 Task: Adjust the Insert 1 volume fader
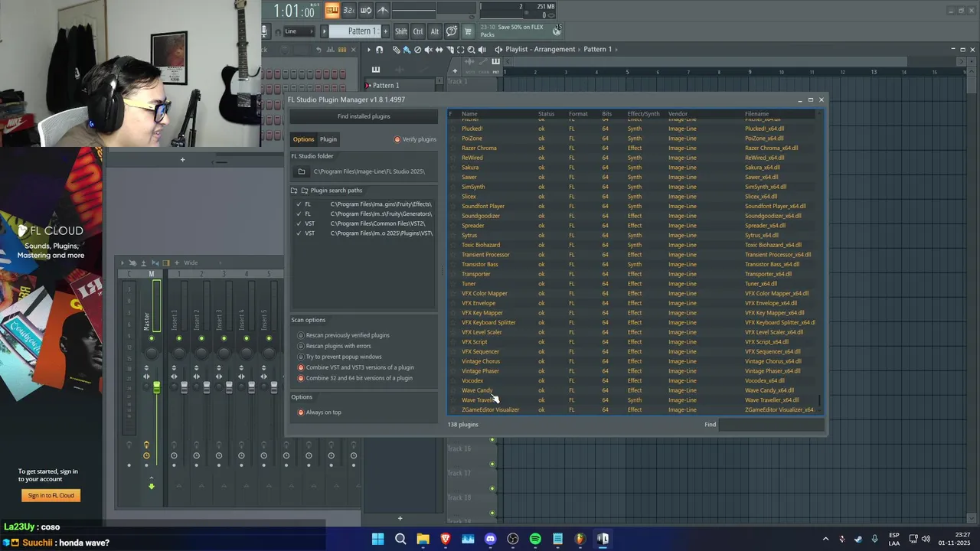tap(184, 387)
